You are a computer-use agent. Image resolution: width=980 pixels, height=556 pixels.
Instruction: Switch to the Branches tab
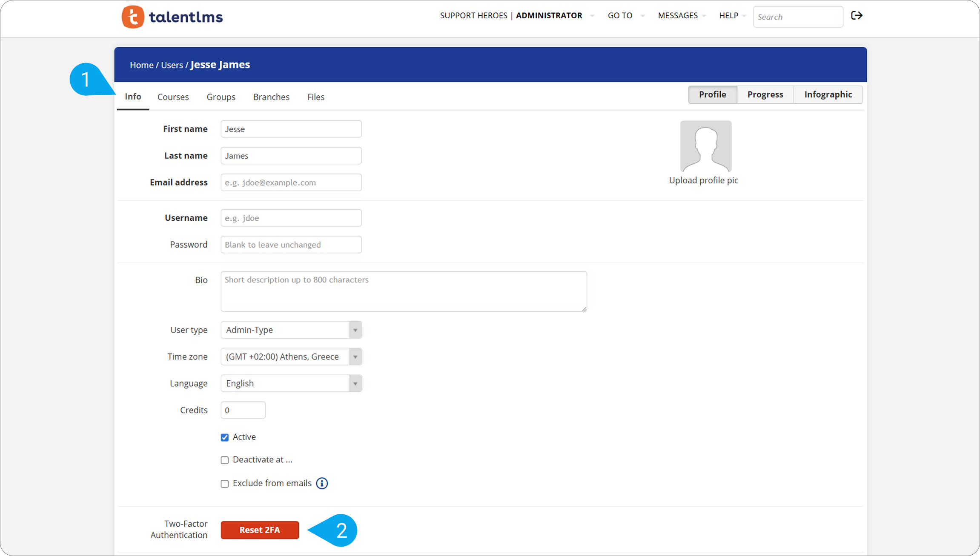point(271,97)
